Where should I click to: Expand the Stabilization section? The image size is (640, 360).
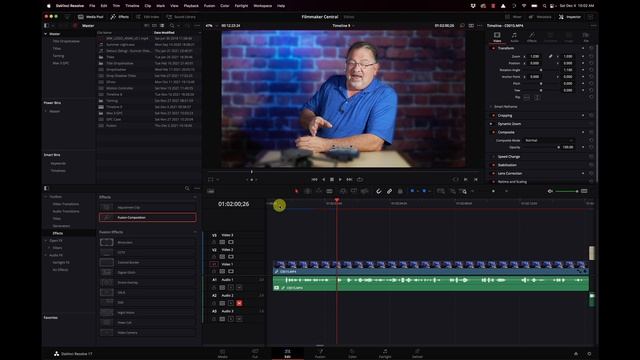click(x=507, y=165)
